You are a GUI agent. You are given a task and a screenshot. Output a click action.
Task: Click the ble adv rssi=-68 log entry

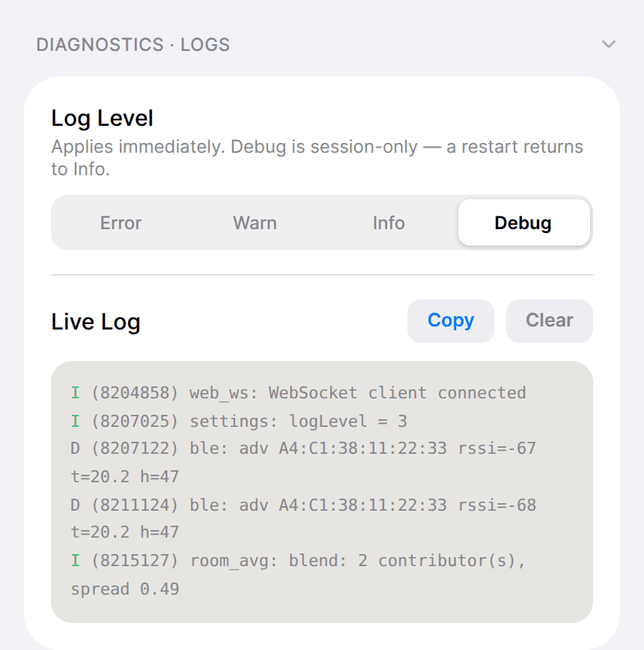[x=303, y=518]
